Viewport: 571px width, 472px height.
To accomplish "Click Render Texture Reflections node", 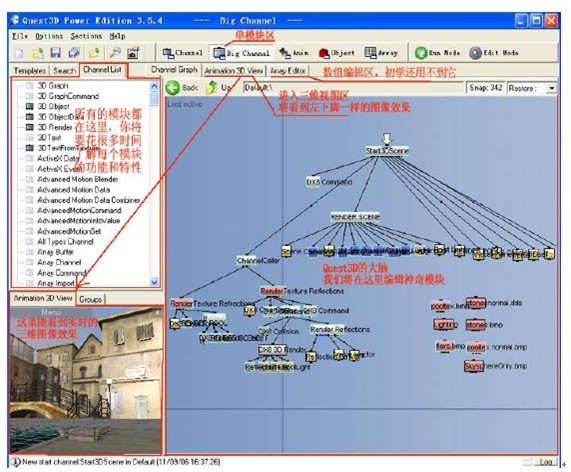I will pos(302,291).
